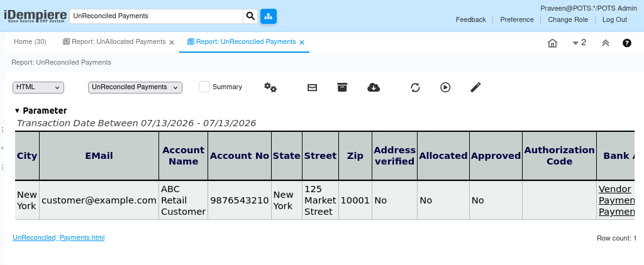Collapse the Parameter section triangle
The height and width of the screenshot is (265, 644).
tap(17, 111)
